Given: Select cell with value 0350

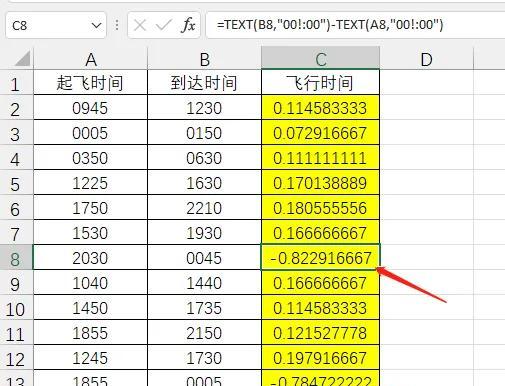Looking at the screenshot, I should [x=91, y=158].
